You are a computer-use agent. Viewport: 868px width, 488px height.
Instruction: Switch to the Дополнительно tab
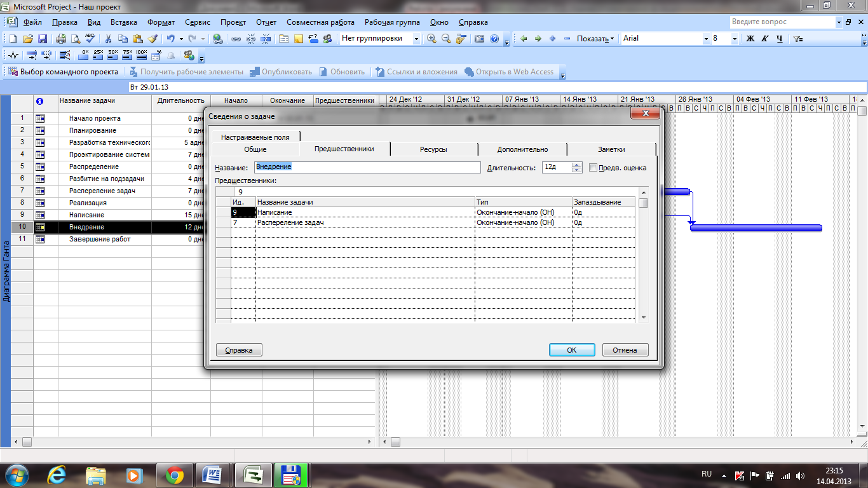tap(522, 149)
